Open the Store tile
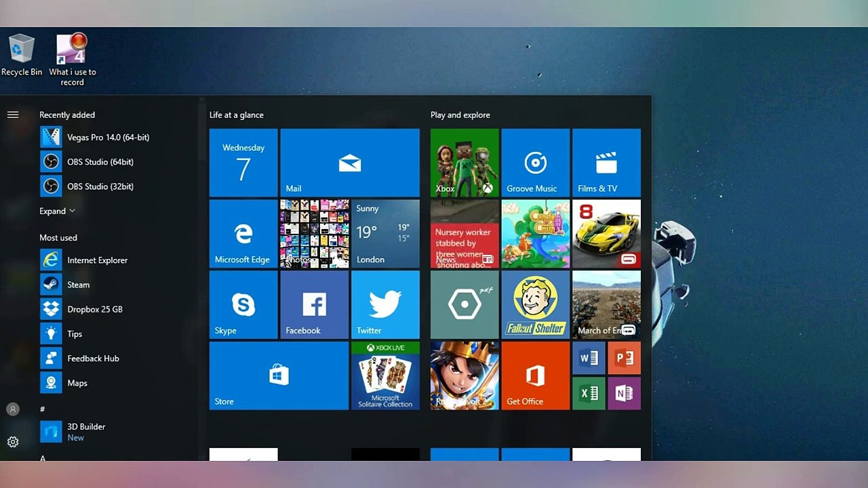This screenshot has width=868, height=488. coord(279,375)
